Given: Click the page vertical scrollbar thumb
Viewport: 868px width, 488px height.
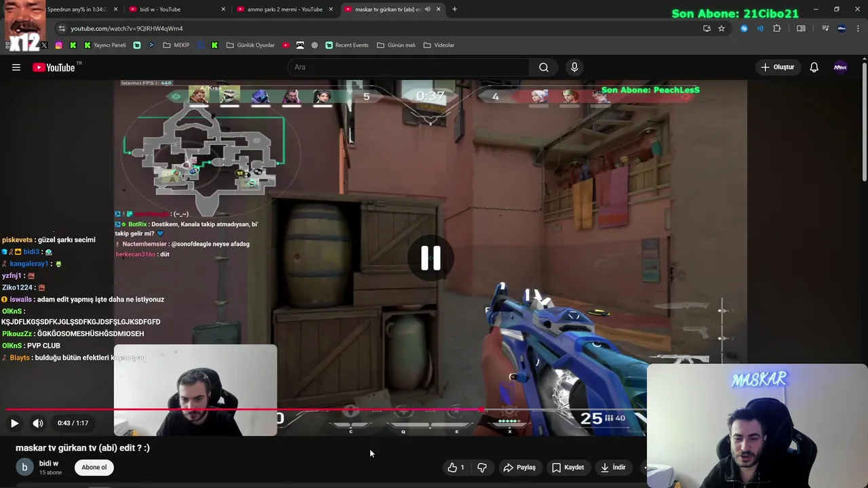Looking at the screenshot, I should pyautogui.click(x=865, y=122).
